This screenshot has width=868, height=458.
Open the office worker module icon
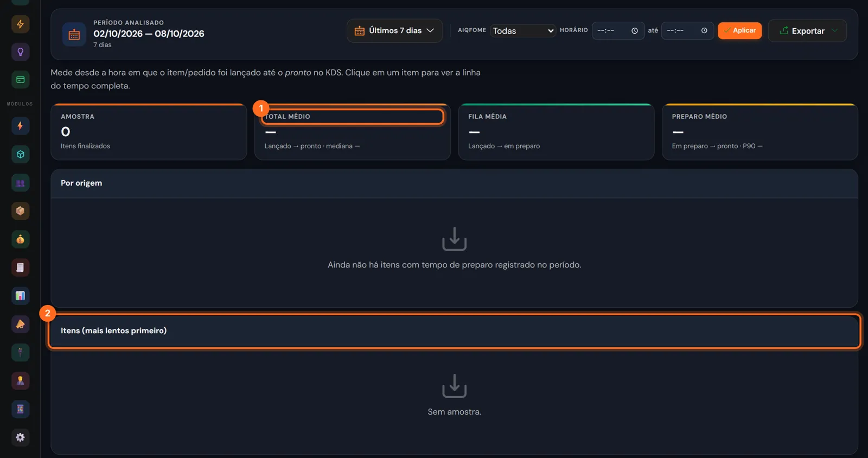20,381
